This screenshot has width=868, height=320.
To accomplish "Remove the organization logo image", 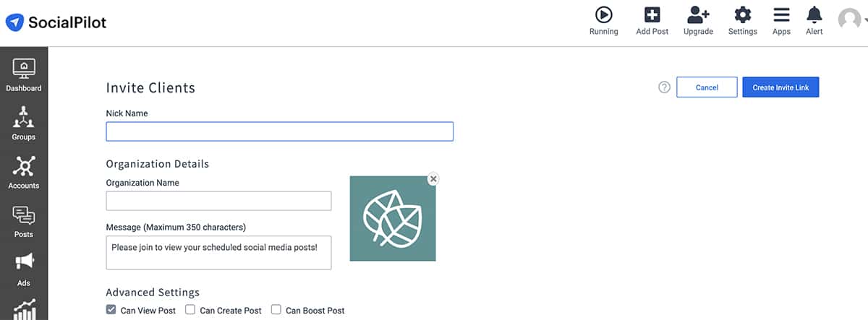I will click(433, 178).
